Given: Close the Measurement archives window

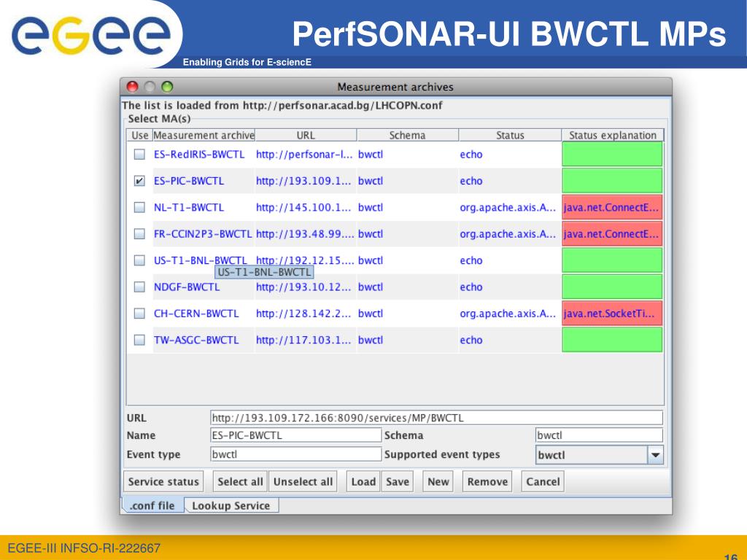Looking at the screenshot, I should 133,87.
